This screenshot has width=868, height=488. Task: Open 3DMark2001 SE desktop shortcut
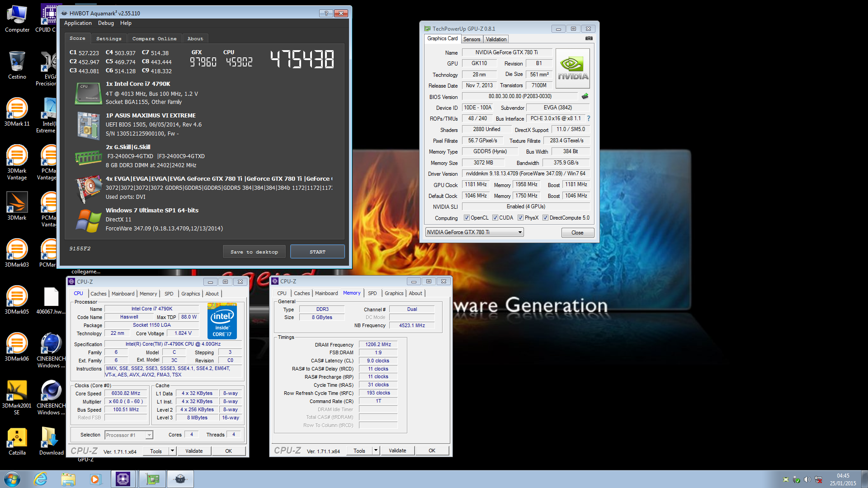(17, 397)
